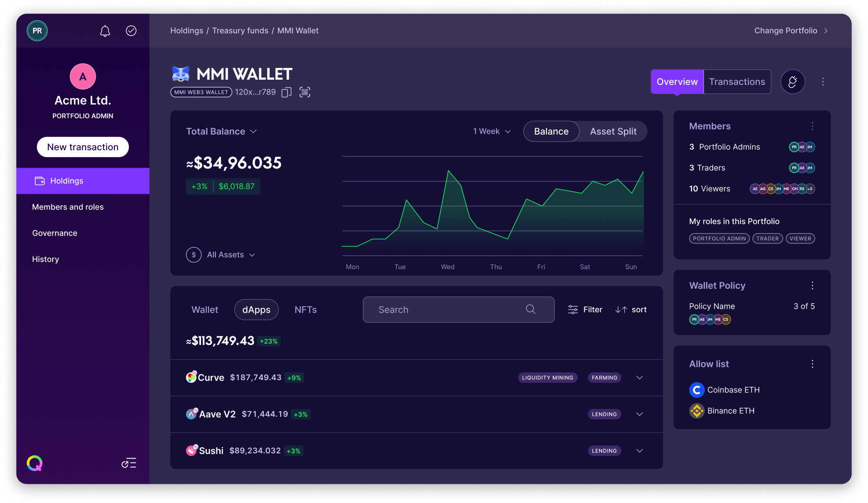Expand the Curve holding row
The height and width of the screenshot is (503, 868).
coord(639,378)
